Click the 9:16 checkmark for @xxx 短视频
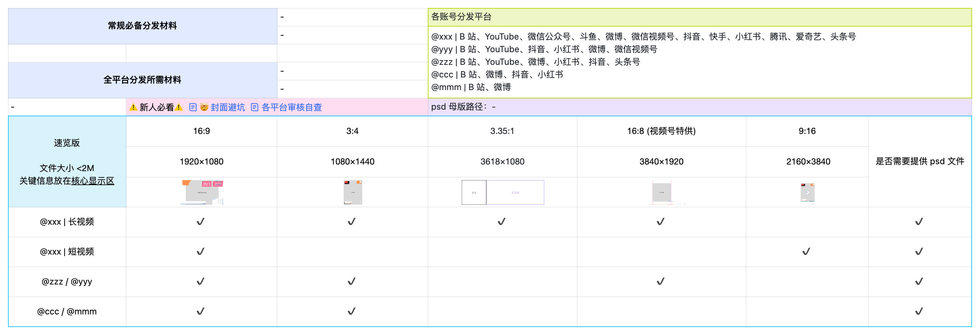This screenshot has width=980, height=335. pos(806,252)
